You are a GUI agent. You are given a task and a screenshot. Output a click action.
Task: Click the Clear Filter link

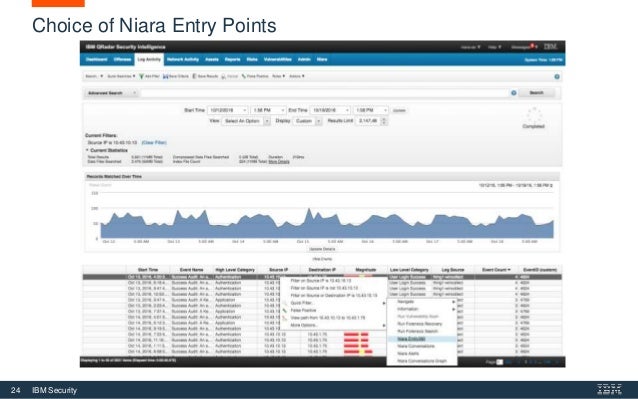[154, 143]
